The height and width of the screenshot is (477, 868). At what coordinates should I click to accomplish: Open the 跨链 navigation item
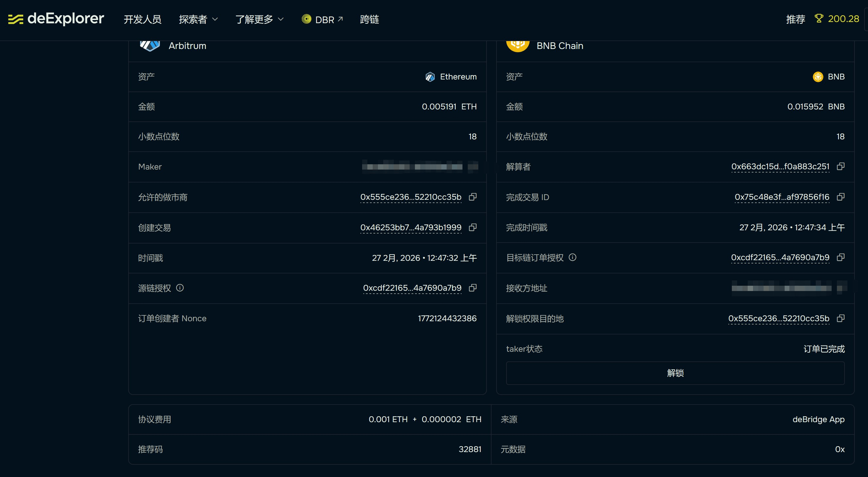369,20
